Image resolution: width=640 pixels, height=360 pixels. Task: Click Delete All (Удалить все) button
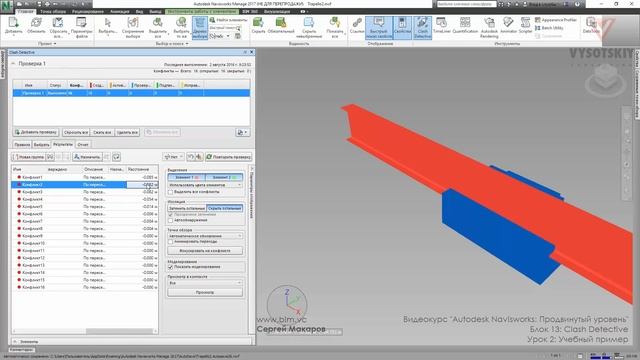127,132
